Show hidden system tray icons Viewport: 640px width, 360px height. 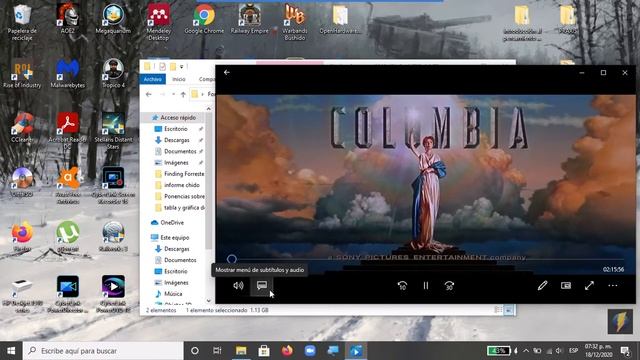pyautogui.click(x=526, y=351)
